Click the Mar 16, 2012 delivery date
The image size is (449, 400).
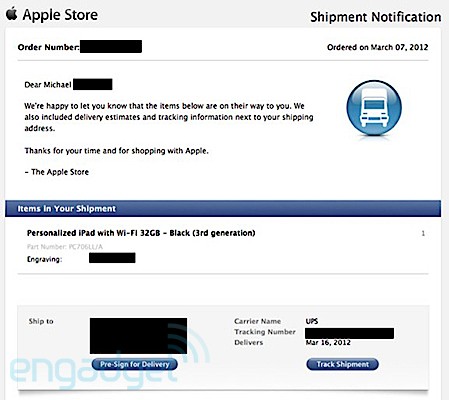click(328, 343)
